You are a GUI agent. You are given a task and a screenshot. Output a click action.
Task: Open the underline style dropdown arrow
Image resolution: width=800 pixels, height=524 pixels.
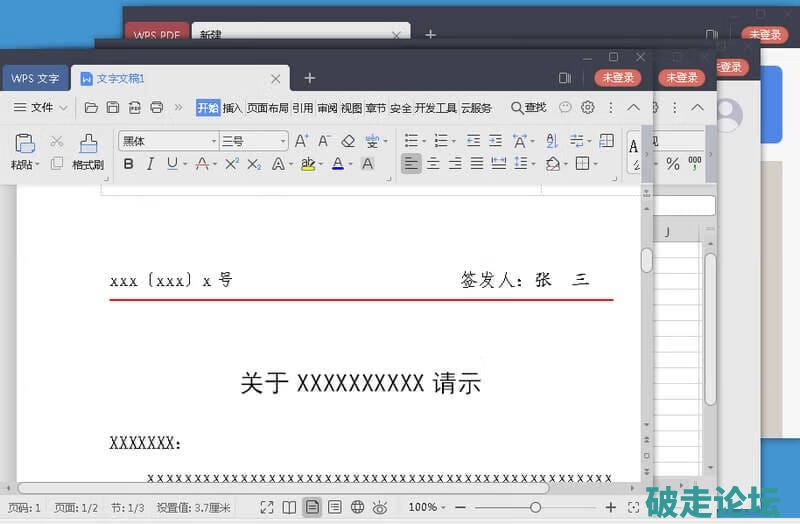tap(185, 164)
